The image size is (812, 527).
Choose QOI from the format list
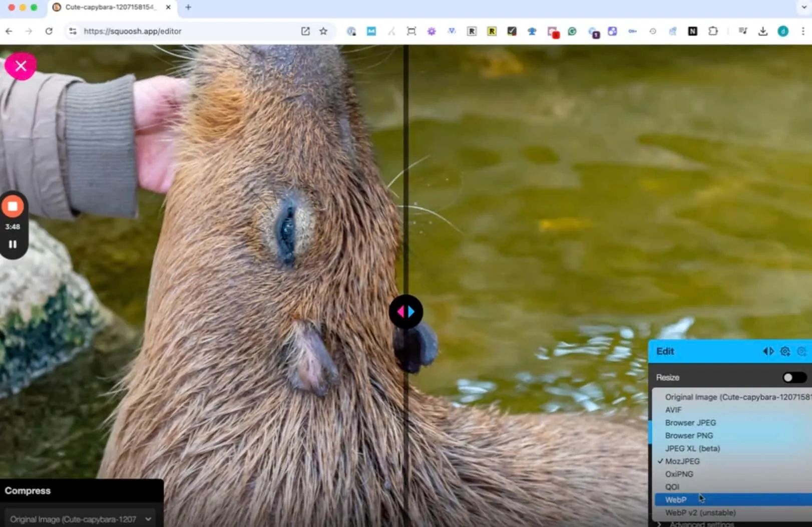733,487
